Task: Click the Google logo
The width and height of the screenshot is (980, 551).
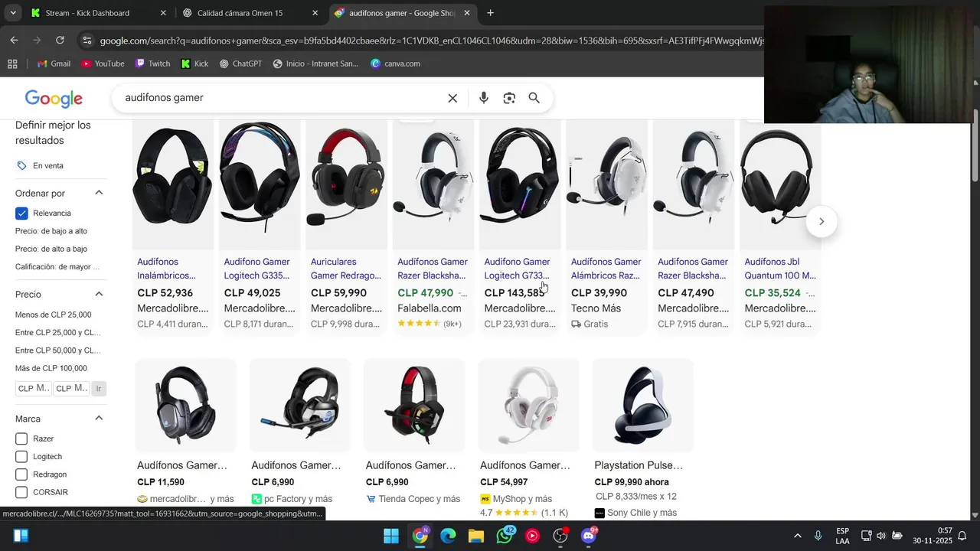Action: coord(54,99)
